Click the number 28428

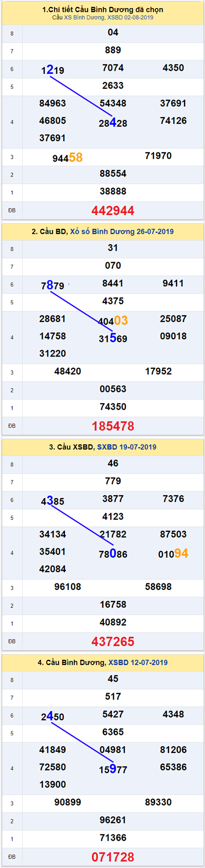coord(113,123)
